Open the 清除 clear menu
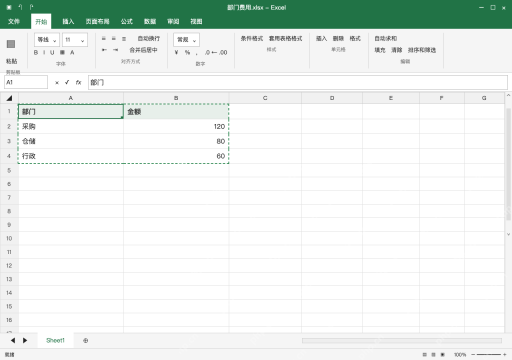512x360 pixels. tap(397, 50)
